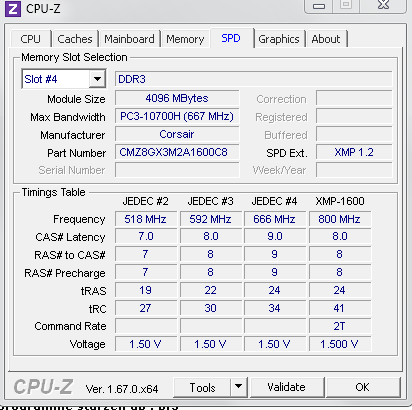Image resolution: width=412 pixels, height=410 pixels.
Task: Select the Memory tab
Action: (x=185, y=39)
